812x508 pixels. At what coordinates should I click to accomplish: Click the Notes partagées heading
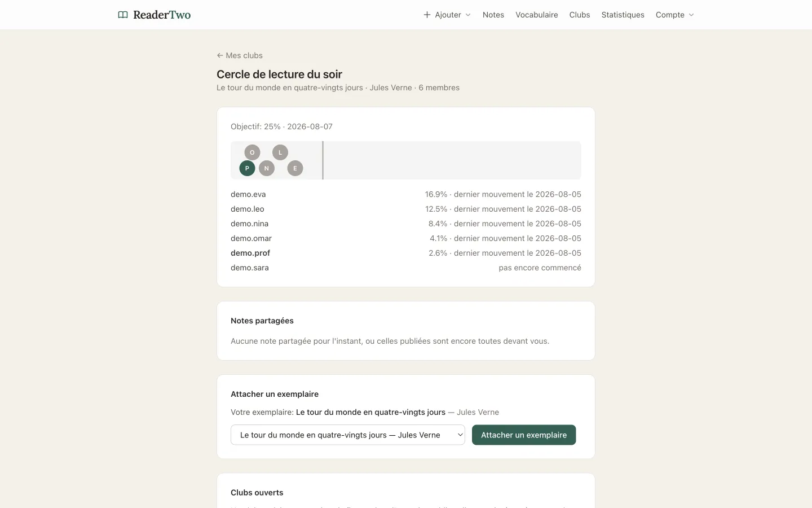tap(262, 321)
